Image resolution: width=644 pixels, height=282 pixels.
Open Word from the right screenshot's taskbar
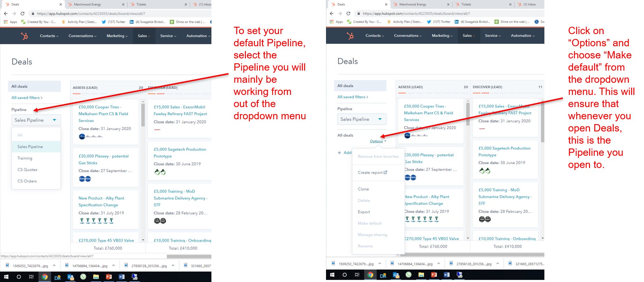point(447,275)
